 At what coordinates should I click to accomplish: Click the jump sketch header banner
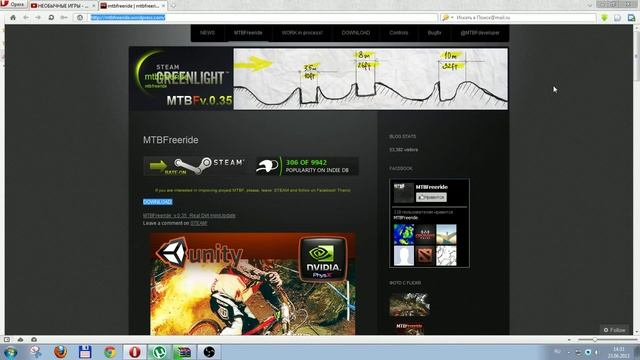(371, 79)
